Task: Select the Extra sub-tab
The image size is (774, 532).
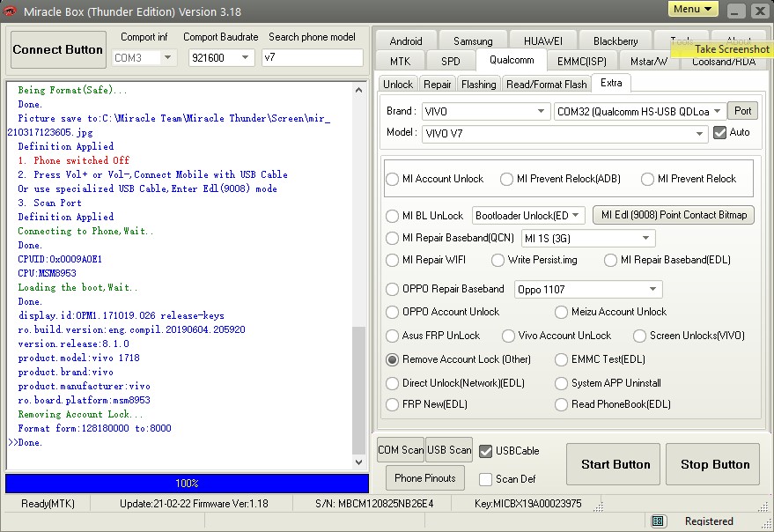Action: (611, 83)
